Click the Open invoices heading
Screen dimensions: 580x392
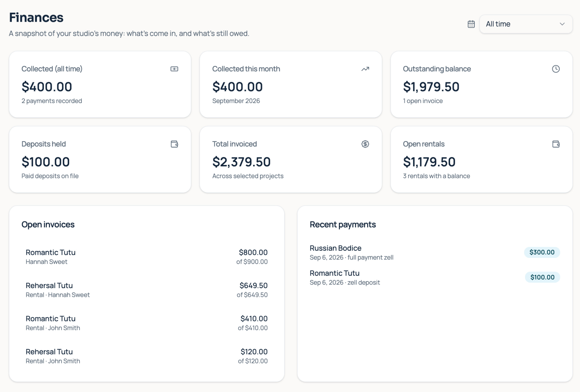pos(48,225)
